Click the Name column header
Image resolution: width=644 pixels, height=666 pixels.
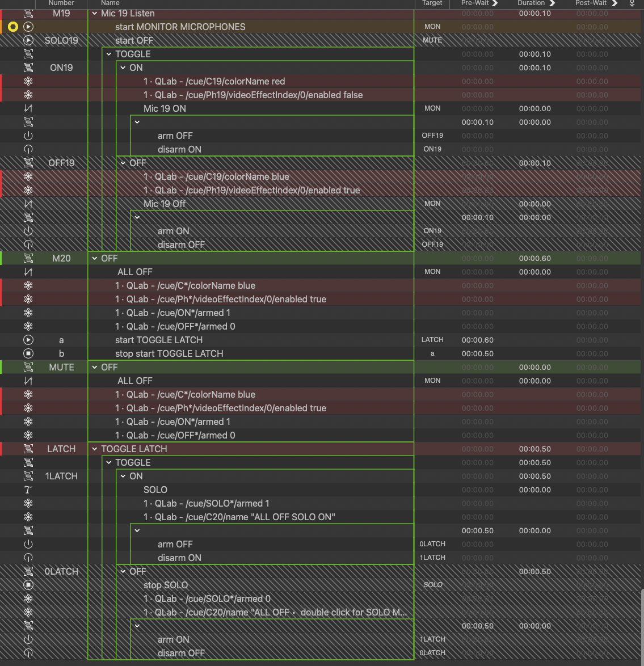110,3
